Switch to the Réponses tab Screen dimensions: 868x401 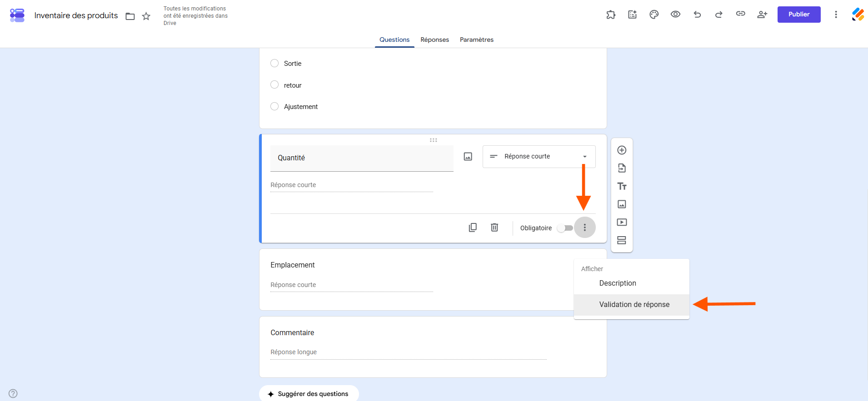tap(435, 40)
